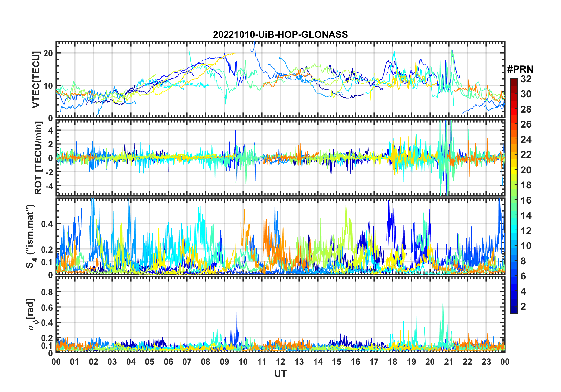Click the 0.8 tick on sigma-phi axis
The height and width of the screenshot is (392, 561).
(47, 292)
